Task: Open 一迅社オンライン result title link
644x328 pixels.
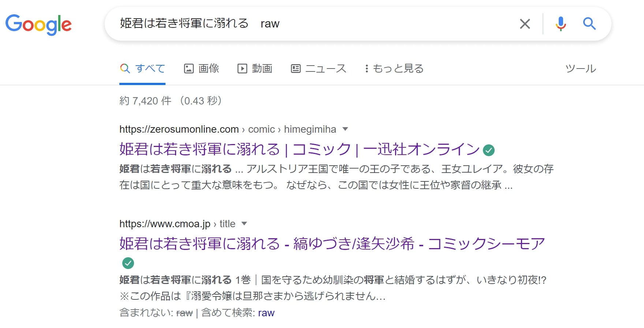Action: [299, 149]
